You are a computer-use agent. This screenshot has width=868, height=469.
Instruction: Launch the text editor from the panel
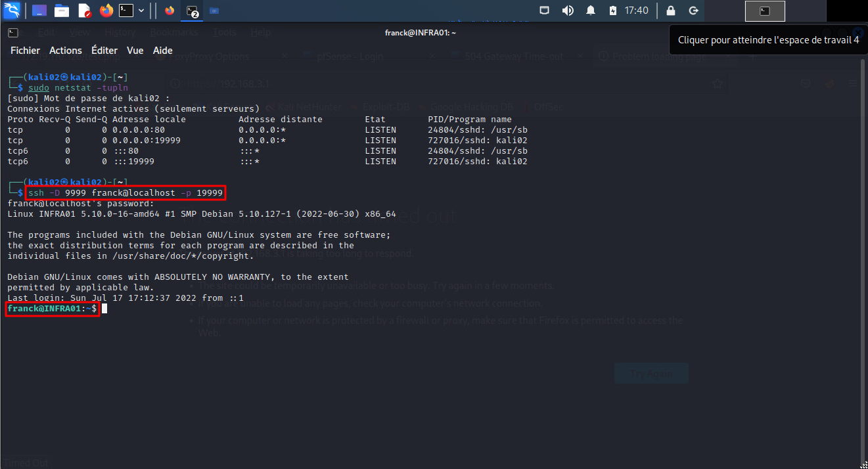[84, 11]
